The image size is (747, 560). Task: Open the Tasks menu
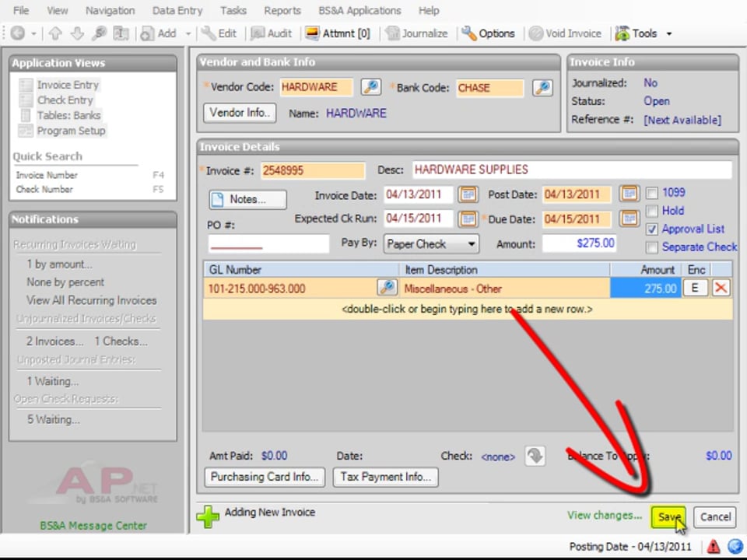(x=233, y=10)
